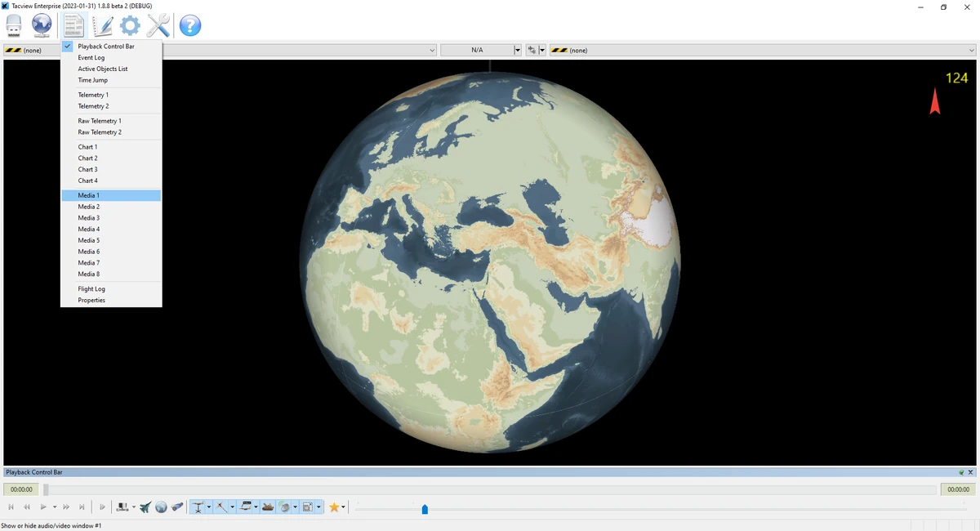The image size is (980, 531).
Task: Close the Playback Control Bar panel
Action: click(970, 471)
